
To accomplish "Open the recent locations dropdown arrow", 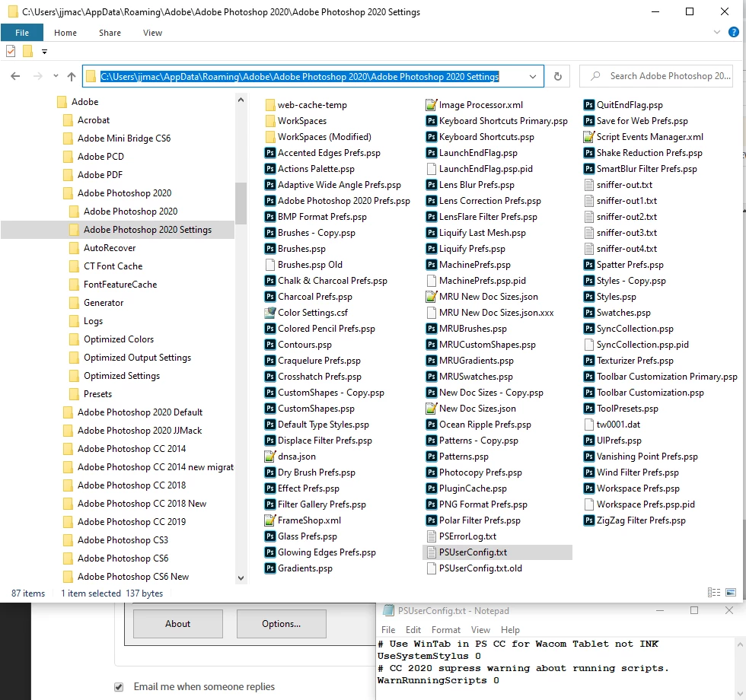I will (56, 76).
